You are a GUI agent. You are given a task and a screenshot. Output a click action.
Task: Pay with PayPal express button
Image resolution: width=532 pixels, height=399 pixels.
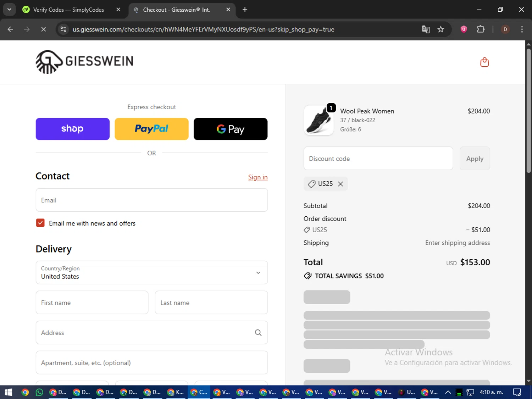click(151, 129)
